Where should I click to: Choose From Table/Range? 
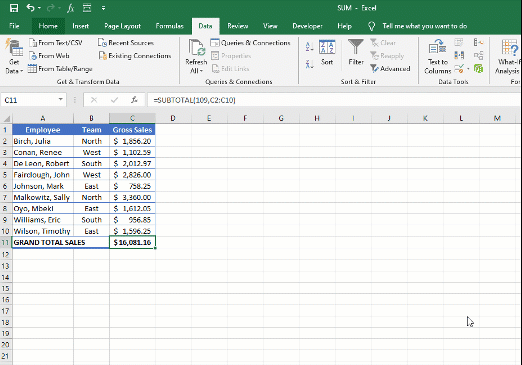pos(60,69)
